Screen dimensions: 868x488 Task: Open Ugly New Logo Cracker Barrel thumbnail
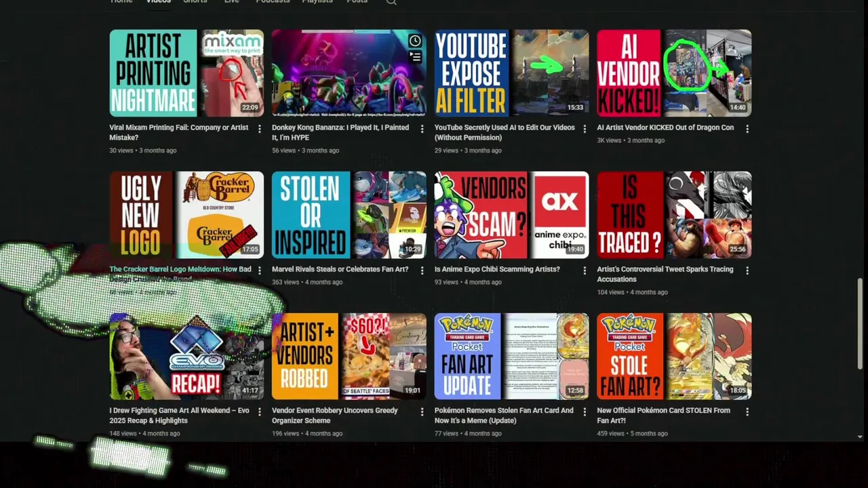(186, 215)
